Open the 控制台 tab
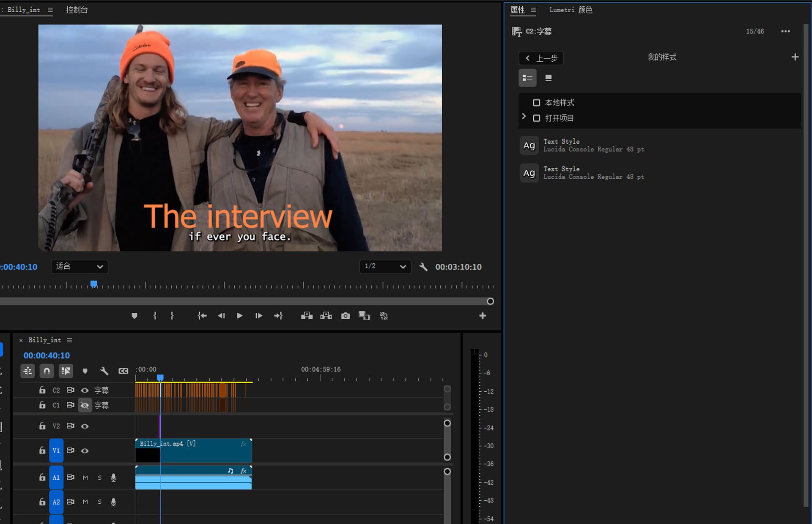Image resolution: width=812 pixels, height=524 pixels. (x=77, y=10)
